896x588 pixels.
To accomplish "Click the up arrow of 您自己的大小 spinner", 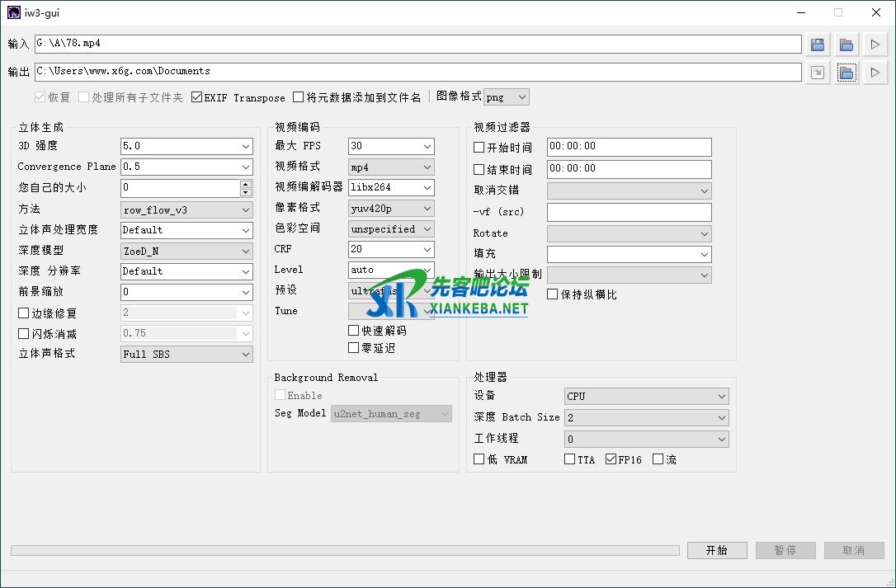I will [246, 184].
